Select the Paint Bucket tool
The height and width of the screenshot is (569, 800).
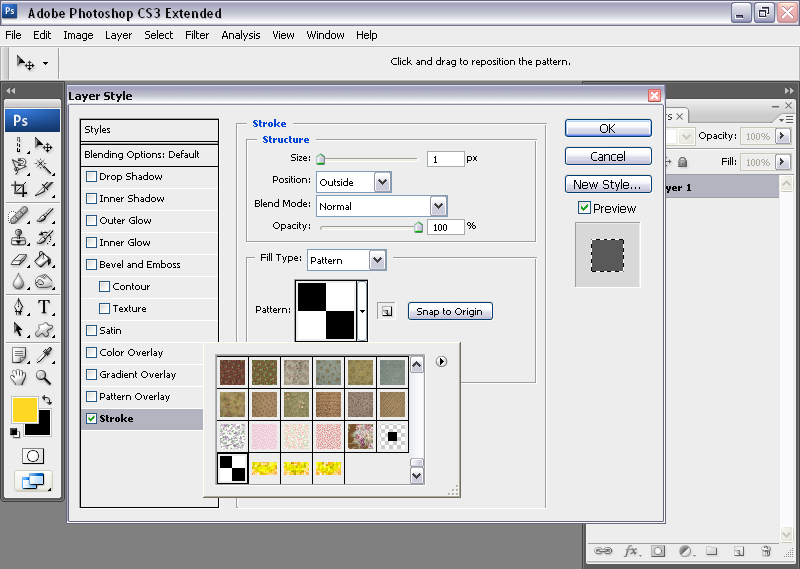[x=44, y=260]
